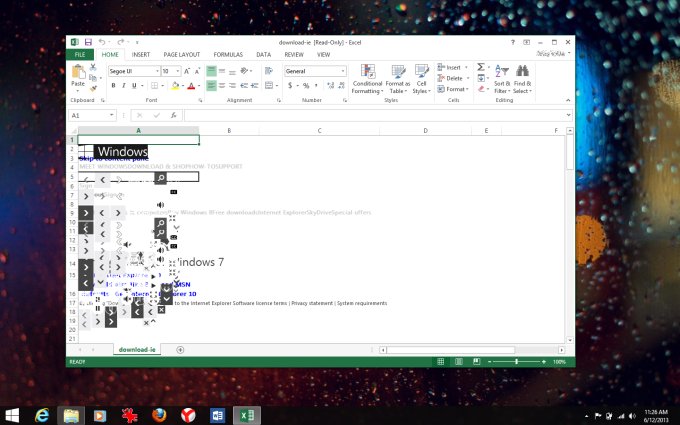The image size is (680, 425).
Task: Open the Sort & Filter menu
Action: point(502,79)
